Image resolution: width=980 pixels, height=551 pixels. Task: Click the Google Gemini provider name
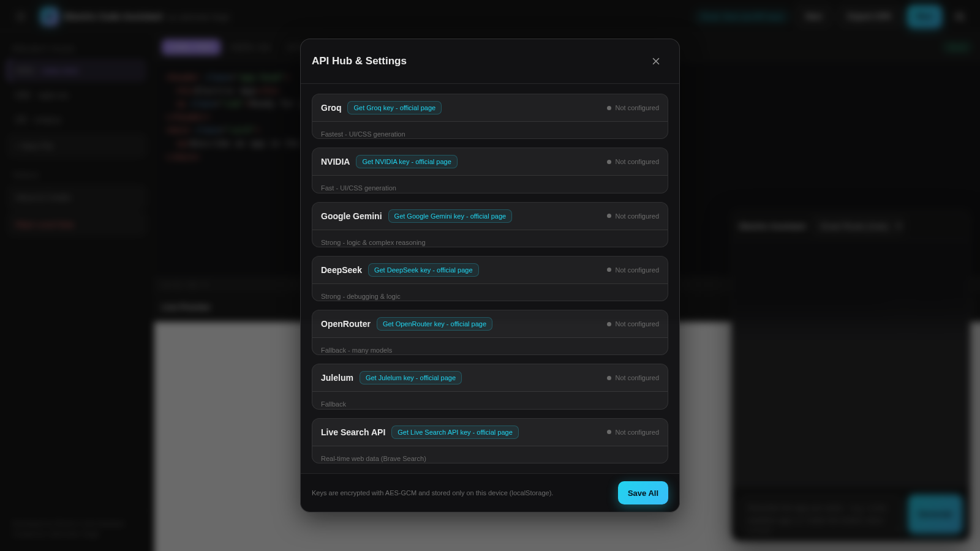pos(351,216)
